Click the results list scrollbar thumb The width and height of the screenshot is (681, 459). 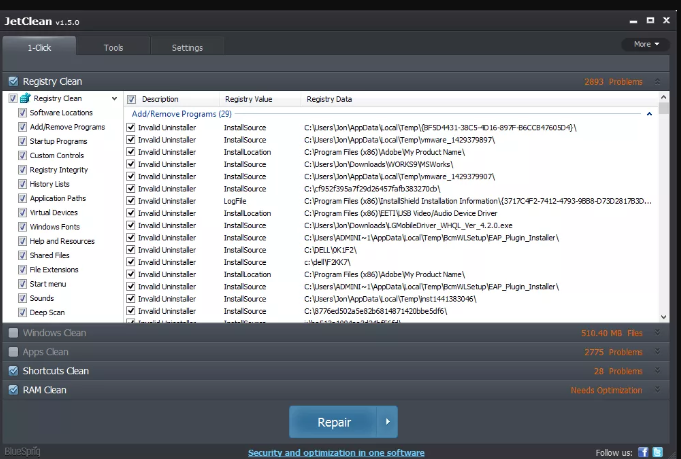click(663, 108)
